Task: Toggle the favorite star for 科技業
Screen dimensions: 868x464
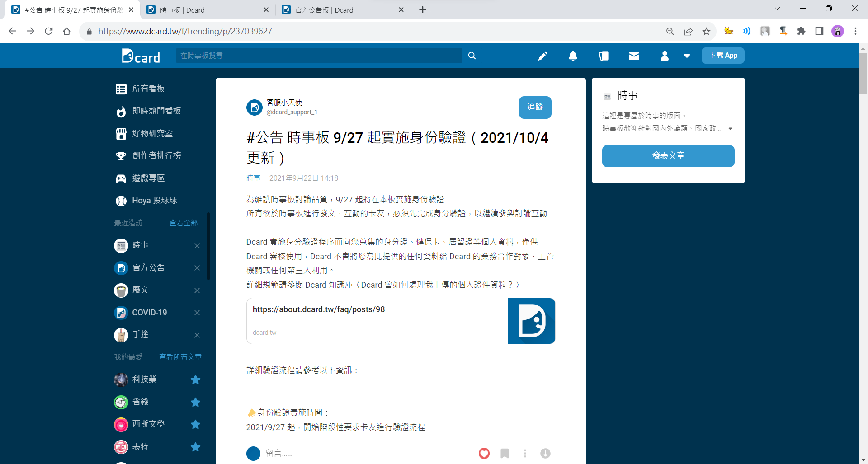Action: (195, 380)
